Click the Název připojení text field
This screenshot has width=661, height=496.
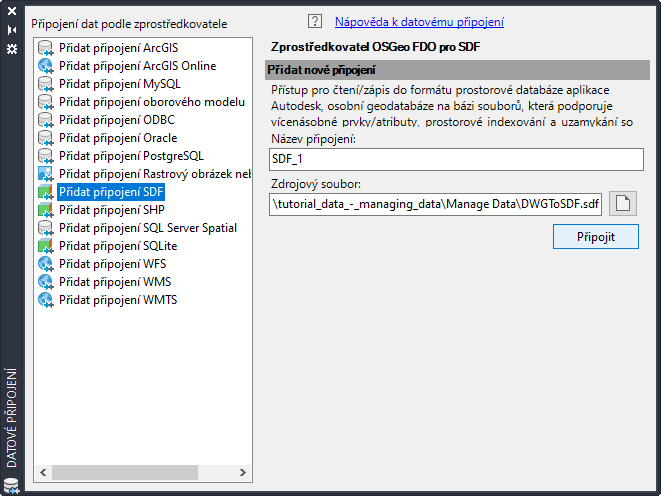pos(456,159)
